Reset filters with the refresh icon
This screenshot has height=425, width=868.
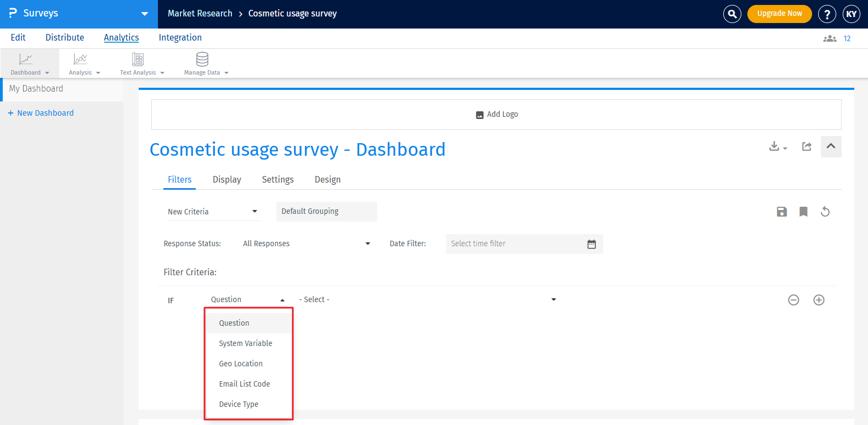tap(825, 212)
